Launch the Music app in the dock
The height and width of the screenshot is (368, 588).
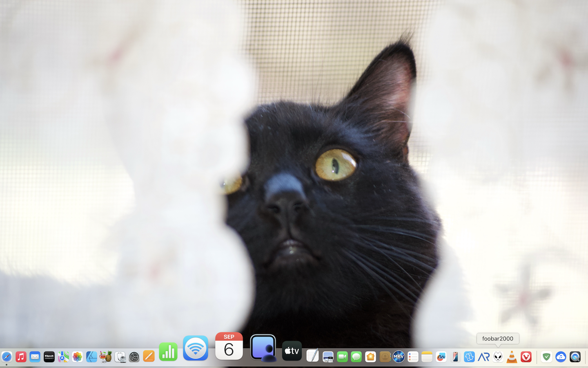21,357
